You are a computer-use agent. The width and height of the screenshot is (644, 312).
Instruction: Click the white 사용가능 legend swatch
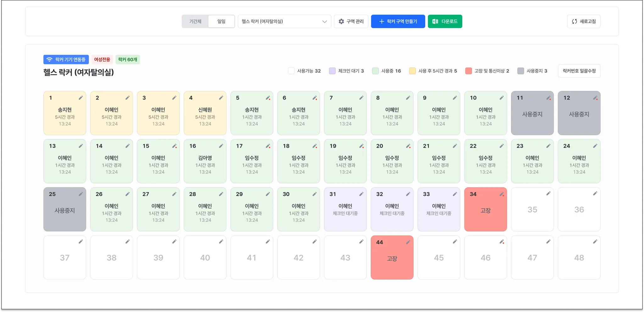click(x=291, y=71)
